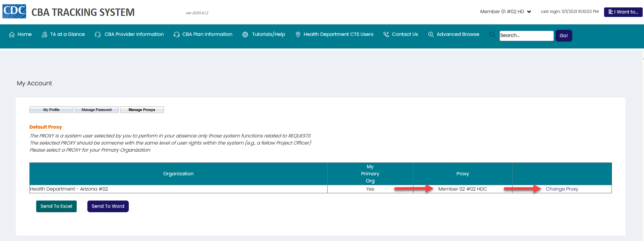The height and width of the screenshot is (241, 644).
Task: Click the Tutorials/Help lifebuoy icon
Action: (x=245, y=35)
